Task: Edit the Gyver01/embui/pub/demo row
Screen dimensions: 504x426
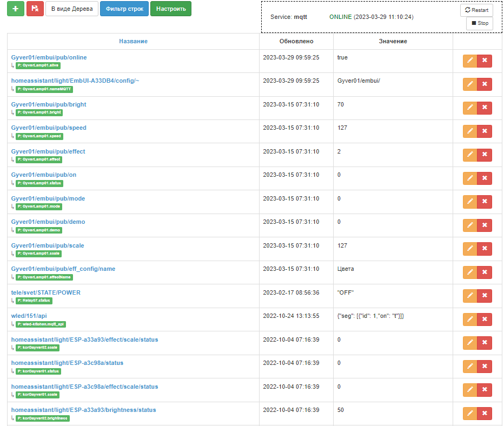Action: tap(470, 225)
